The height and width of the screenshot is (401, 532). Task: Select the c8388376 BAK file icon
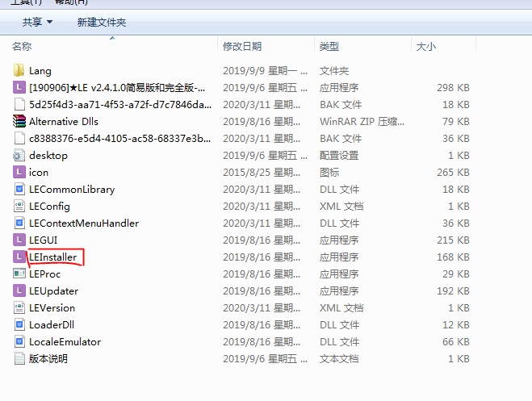point(19,138)
